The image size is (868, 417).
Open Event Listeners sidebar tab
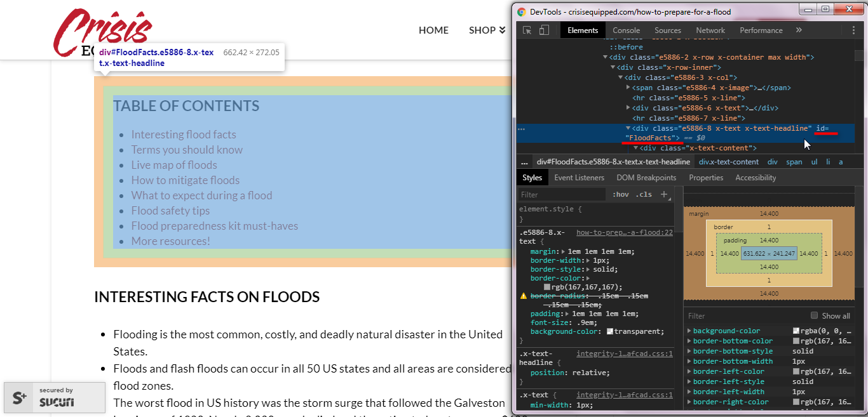(580, 178)
